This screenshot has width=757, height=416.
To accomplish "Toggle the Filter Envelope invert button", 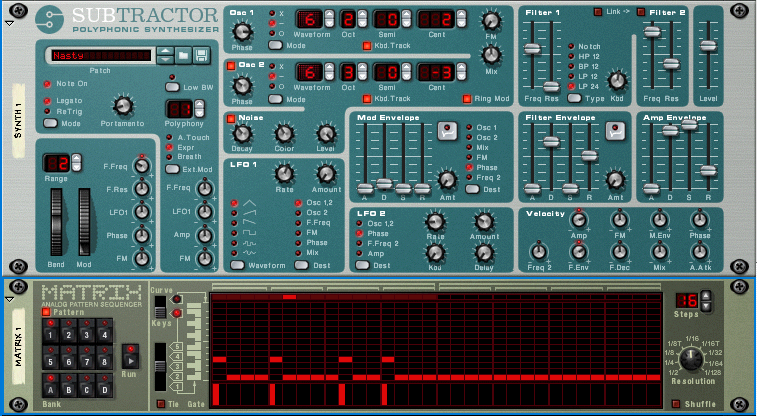I will coord(615,131).
